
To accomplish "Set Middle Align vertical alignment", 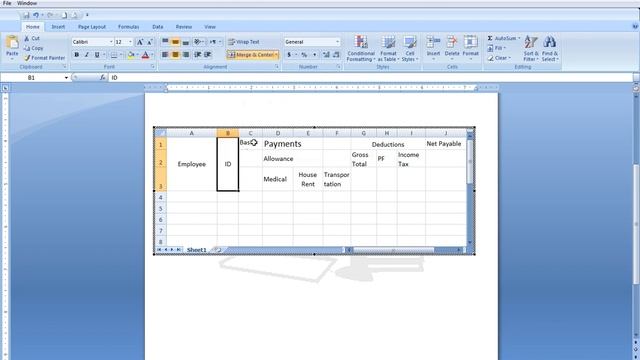I will click(x=175, y=42).
